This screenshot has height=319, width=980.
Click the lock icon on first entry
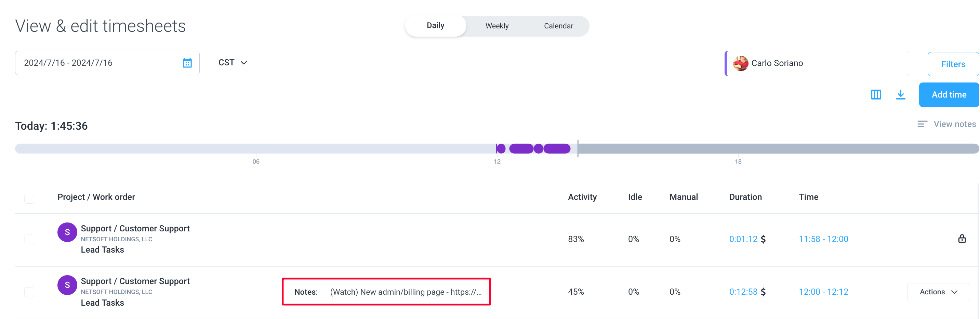click(962, 239)
